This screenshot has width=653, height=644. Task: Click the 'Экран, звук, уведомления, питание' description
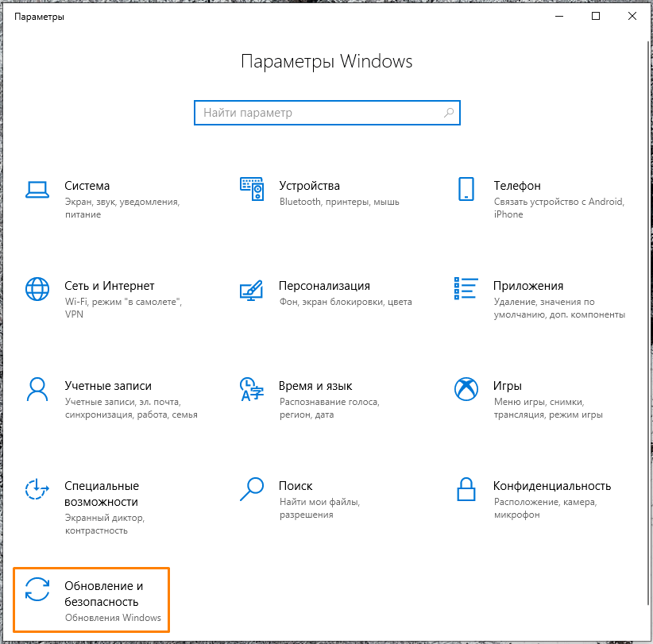[x=122, y=208]
